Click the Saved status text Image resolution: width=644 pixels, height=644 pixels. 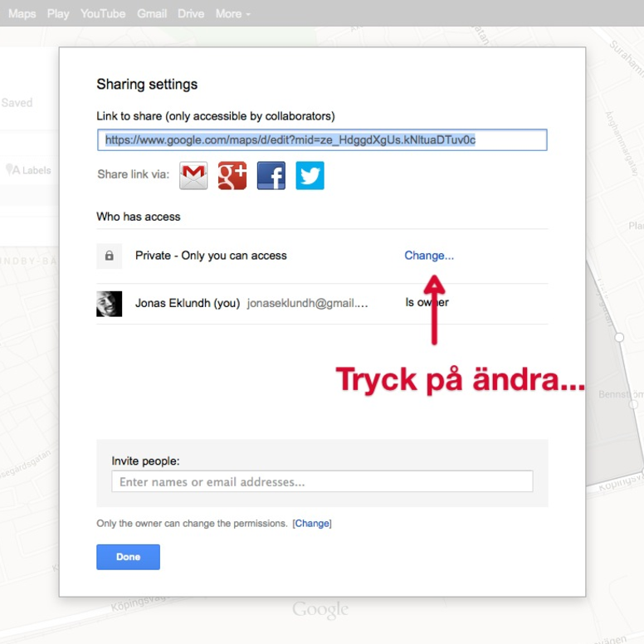tap(17, 103)
